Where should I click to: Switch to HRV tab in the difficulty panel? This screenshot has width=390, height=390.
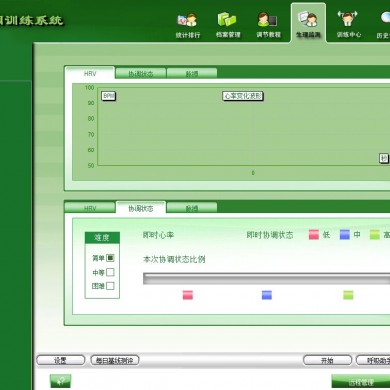90,208
